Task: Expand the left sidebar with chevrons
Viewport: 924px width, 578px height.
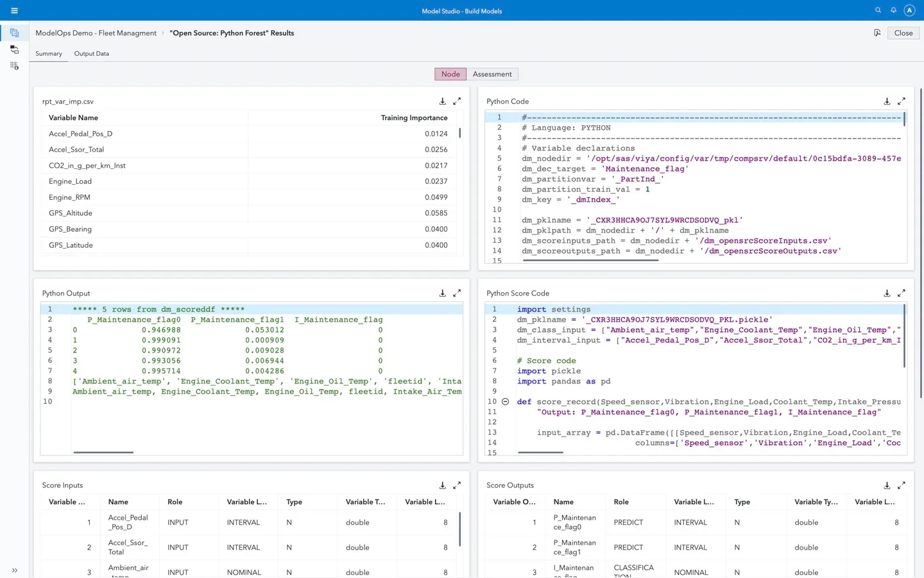Action: [x=14, y=570]
